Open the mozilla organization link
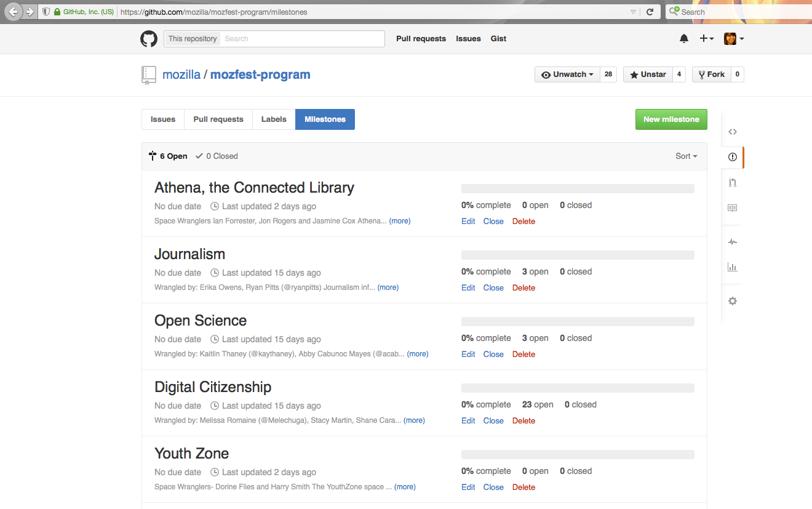The image size is (812, 509). (x=181, y=74)
